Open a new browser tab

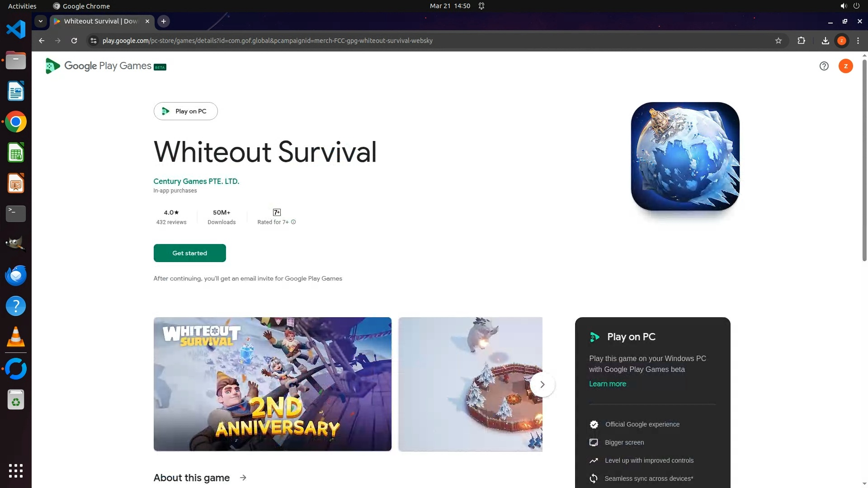coord(164,21)
